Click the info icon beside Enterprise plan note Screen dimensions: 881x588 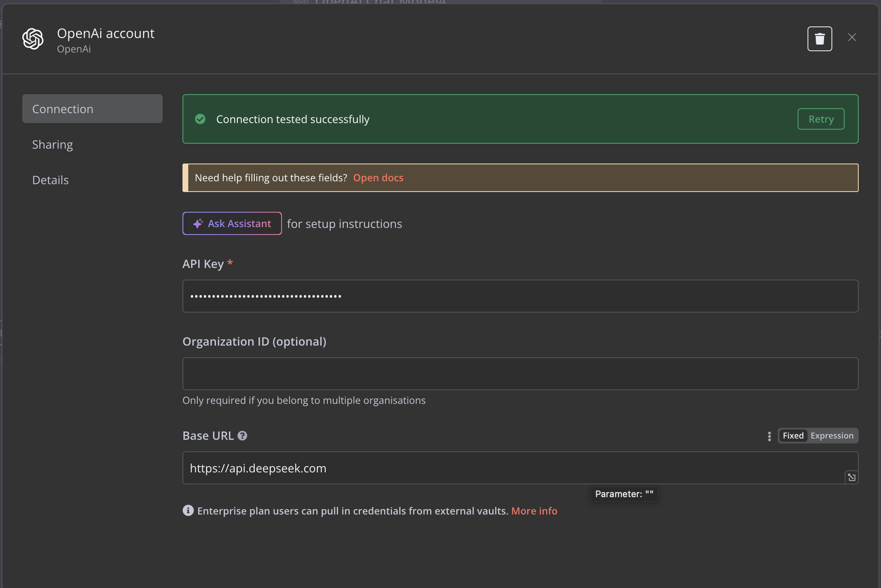[188, 511]
